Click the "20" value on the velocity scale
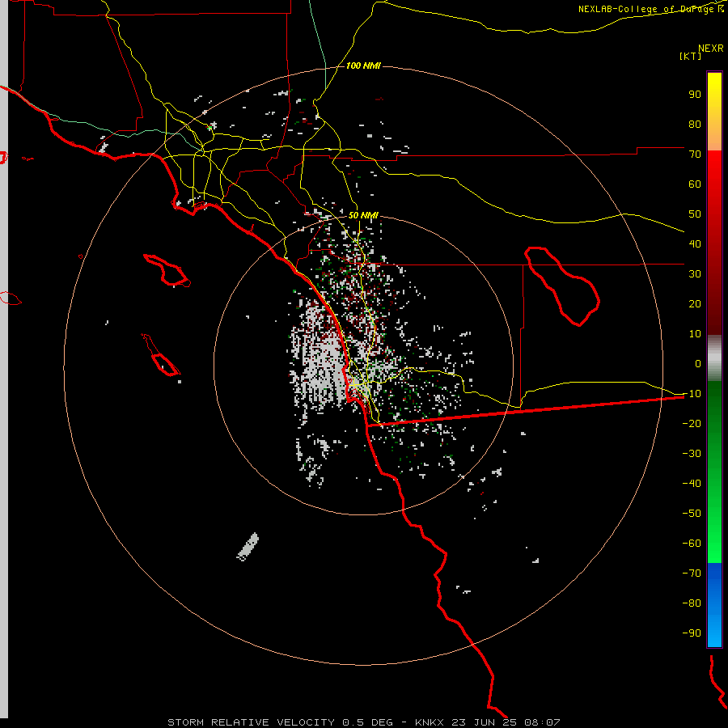728x728 pixels. pos(695,304)
